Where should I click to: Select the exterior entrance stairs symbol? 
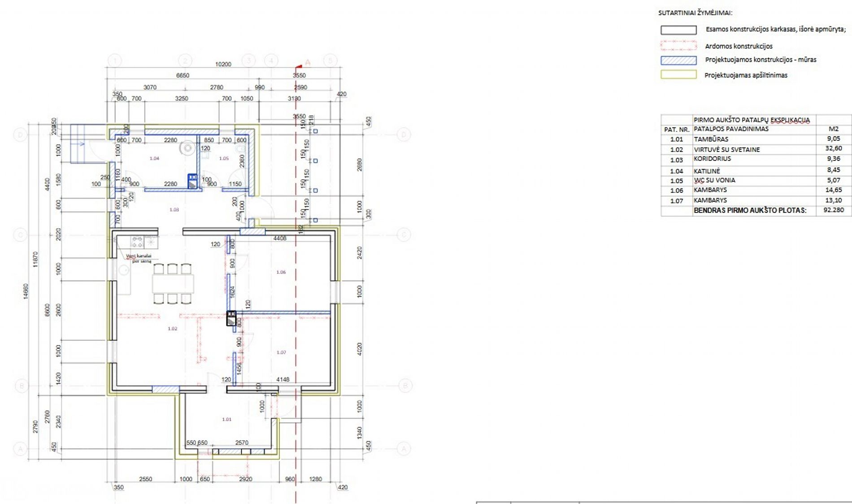(x=78, y=143)
